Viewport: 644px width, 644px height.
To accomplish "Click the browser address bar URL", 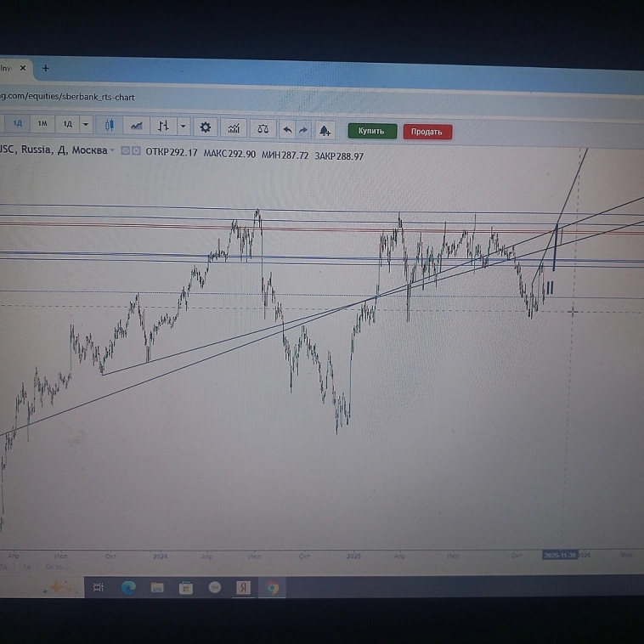I will (68, 97).
